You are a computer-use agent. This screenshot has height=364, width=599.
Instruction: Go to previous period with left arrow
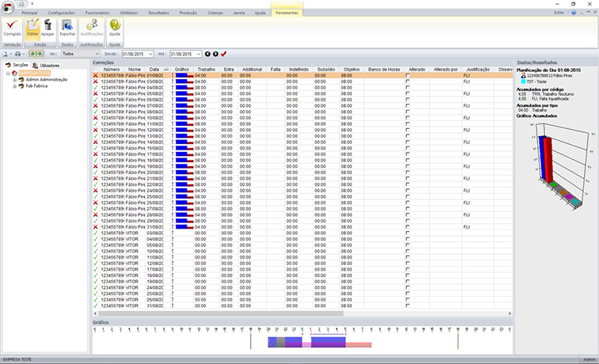pos(207,55)
